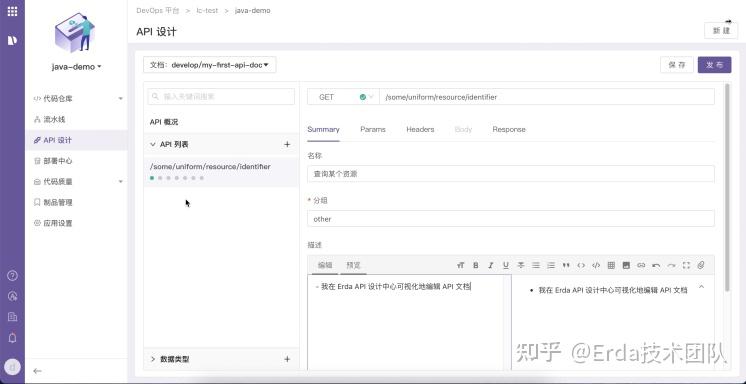Insert code block with the </> icon
Image resolution: width=746 pixels, height=384 pixels.
[x=596, y=266]
